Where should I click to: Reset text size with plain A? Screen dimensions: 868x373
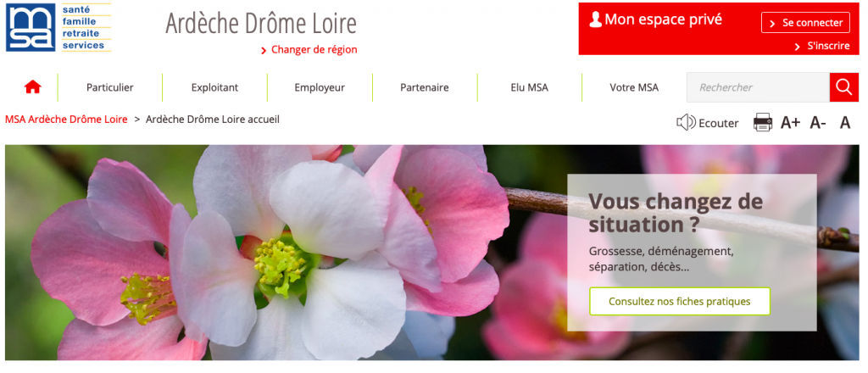[x=845, y=123]
